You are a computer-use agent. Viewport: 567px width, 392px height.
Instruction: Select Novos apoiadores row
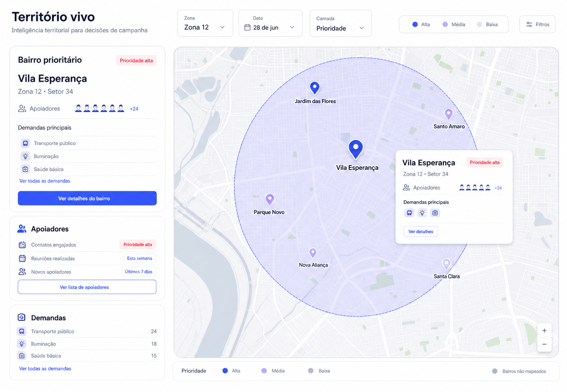(x=87, y=272)
